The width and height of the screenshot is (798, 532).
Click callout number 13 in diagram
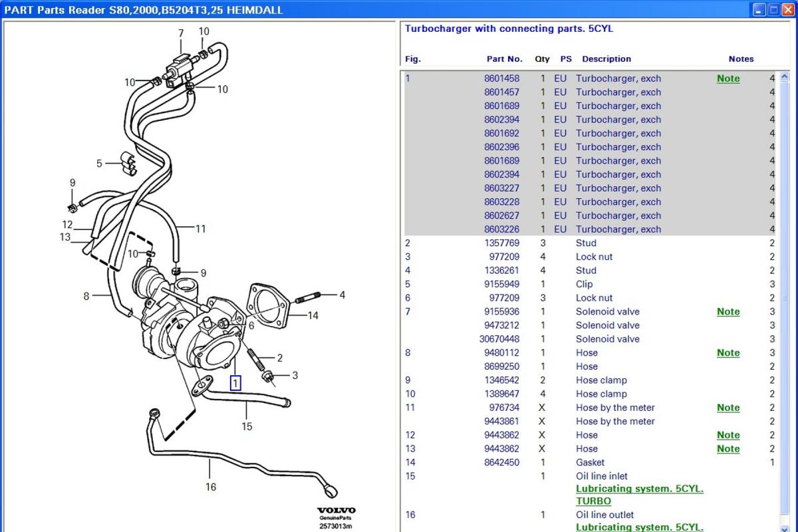pos(65,237)
